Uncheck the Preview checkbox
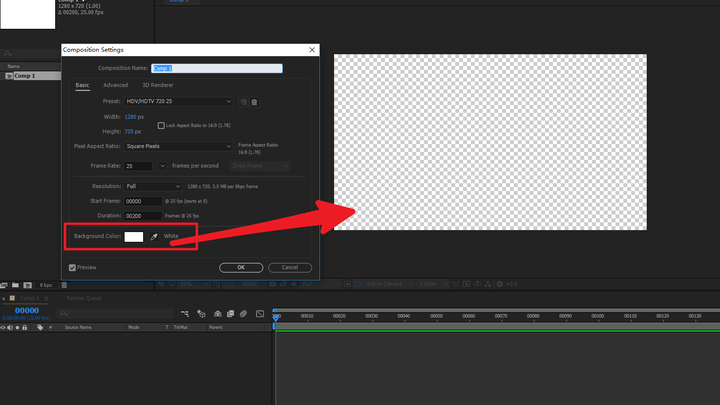The height and width of the screenshot is (405, 720). coord(72,268)
